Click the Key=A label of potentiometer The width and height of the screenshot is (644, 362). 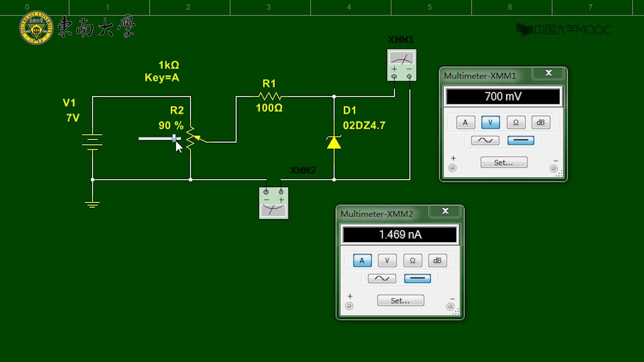162,78
